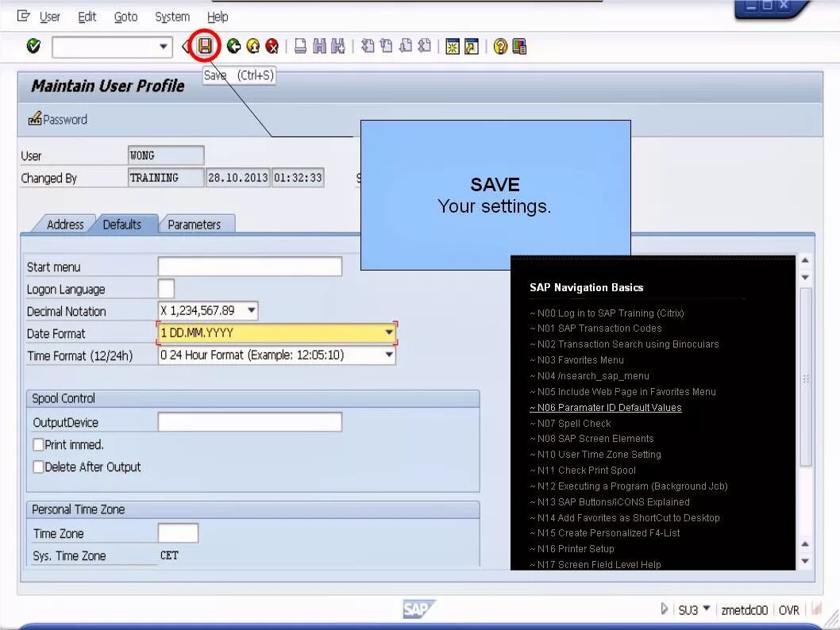Screen dimensions: 840x630
Task: Click the Create New Session icon
Action: 453,47
